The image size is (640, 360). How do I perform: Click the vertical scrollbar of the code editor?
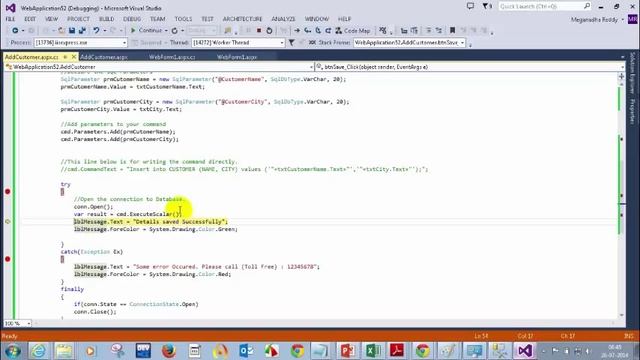(x=622, y=196)
